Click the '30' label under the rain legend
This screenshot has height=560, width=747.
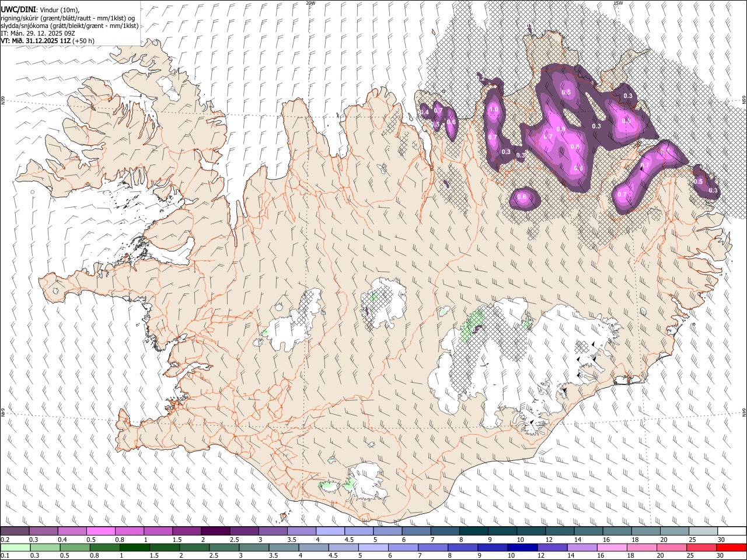721,556
